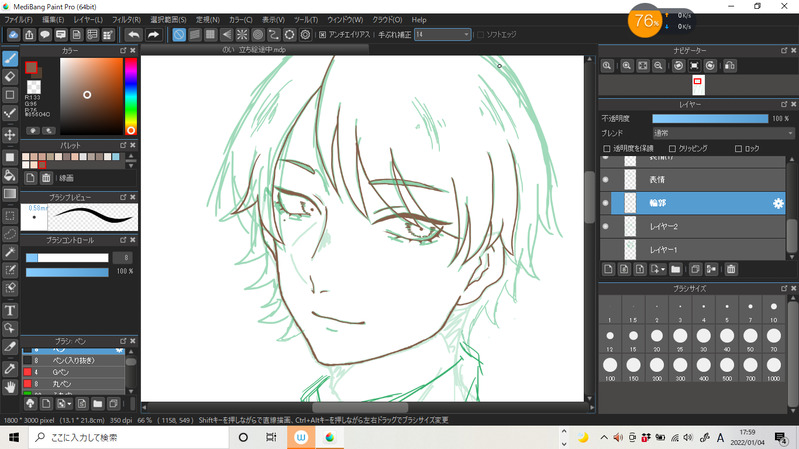
Task: Open the フィルタ menu
Action: [x=126, y=20]
